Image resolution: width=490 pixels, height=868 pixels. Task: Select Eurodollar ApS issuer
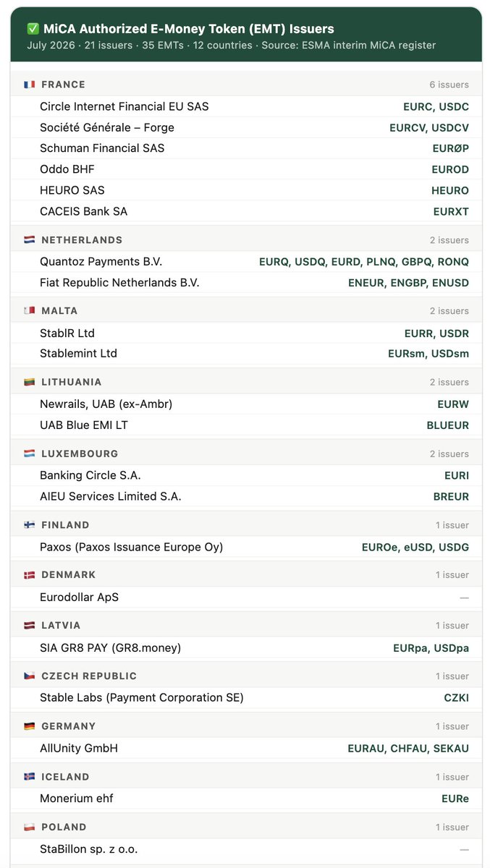point(79,597)
